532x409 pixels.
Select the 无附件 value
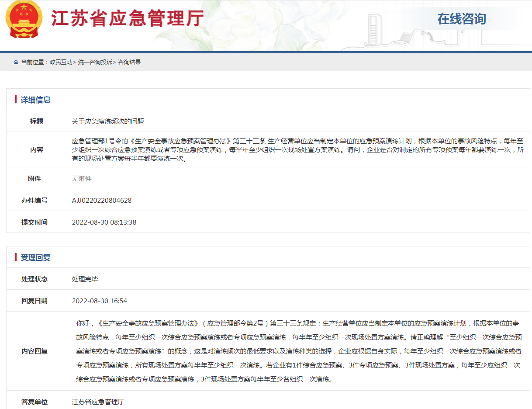coord(82,178)
